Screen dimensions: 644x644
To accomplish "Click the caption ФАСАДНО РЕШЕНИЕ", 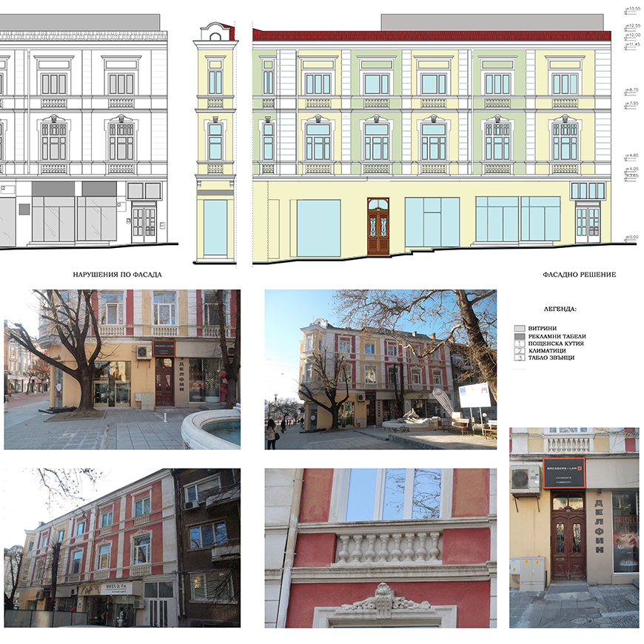I will pos(580,275).
